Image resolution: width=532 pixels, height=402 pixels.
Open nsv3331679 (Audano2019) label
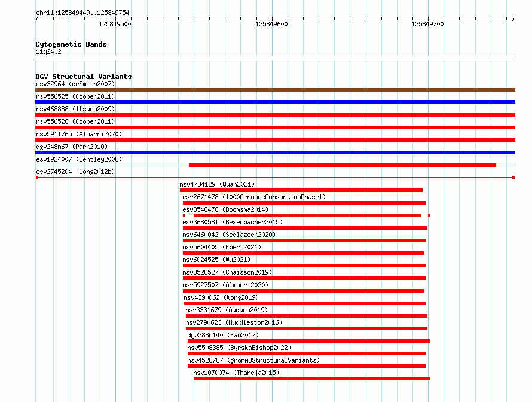pyautogui.click(x=227, y=310)
